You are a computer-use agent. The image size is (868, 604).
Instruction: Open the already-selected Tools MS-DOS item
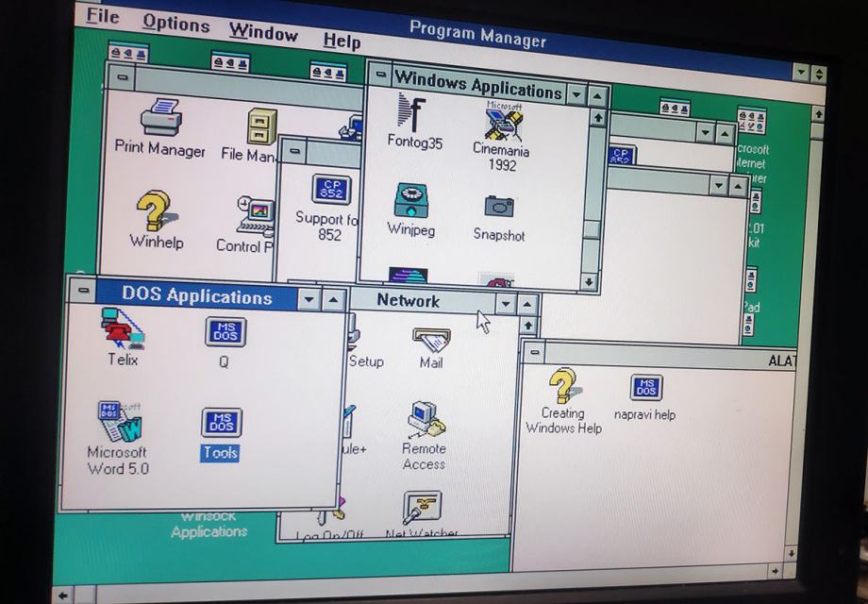coord(220,424)
